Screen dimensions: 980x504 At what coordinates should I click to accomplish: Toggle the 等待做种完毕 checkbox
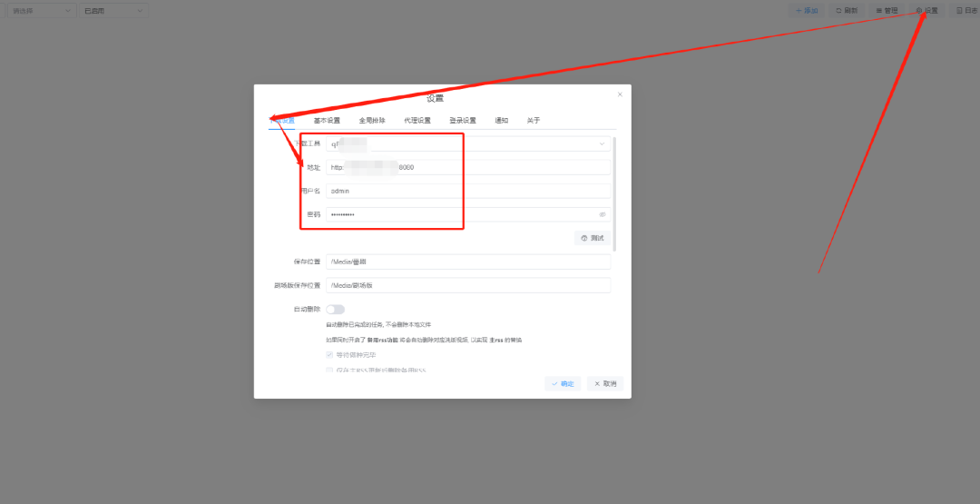[x=329, y=354]
